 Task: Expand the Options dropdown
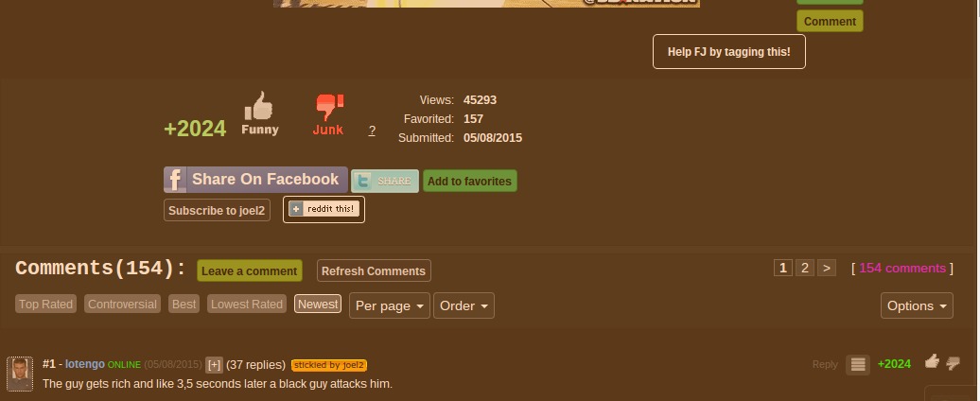pos(918,305)
